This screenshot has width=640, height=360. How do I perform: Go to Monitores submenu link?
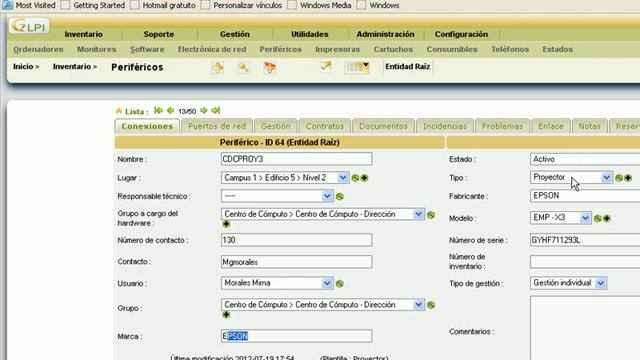pyautogui.click(x=97, y=49)
